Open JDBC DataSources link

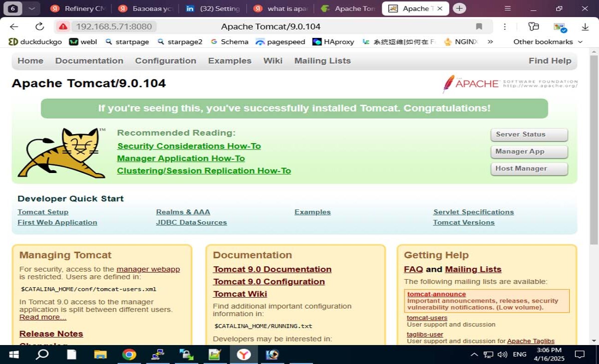[192, 222]
